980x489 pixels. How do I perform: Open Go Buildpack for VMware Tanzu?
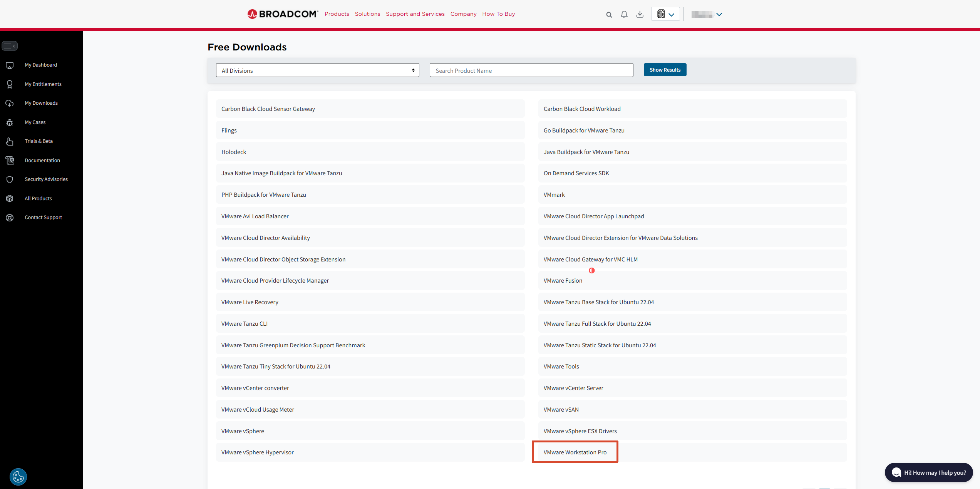click(693, 131)
